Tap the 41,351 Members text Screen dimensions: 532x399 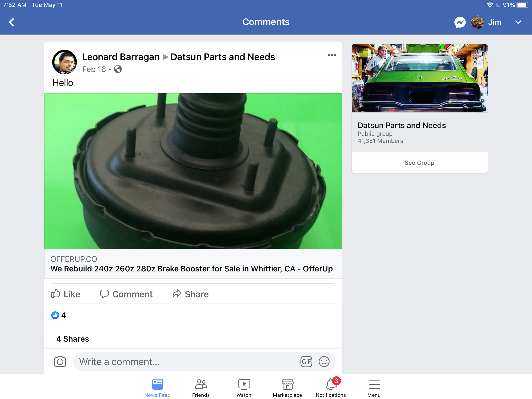pyautogui.click(x=380, y=141)
